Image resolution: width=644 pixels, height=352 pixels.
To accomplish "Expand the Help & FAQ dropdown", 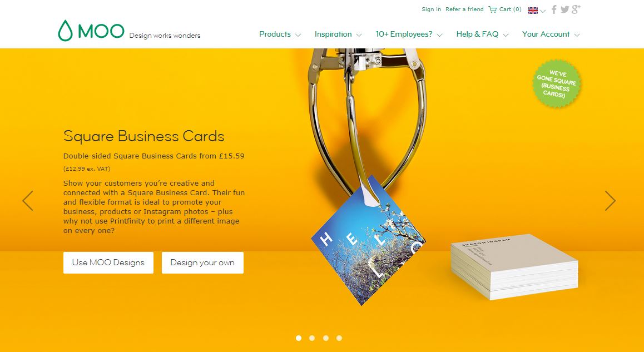I will click(x=483, y=34).
